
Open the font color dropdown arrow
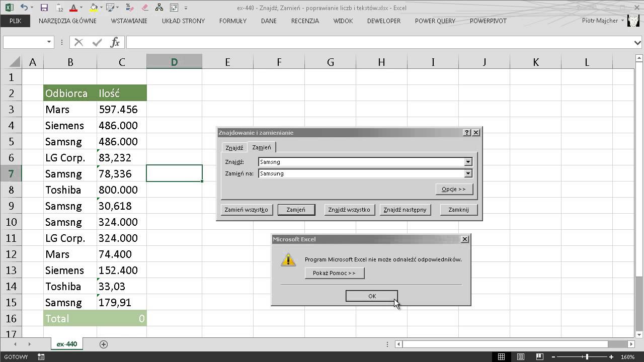[81, 8]
